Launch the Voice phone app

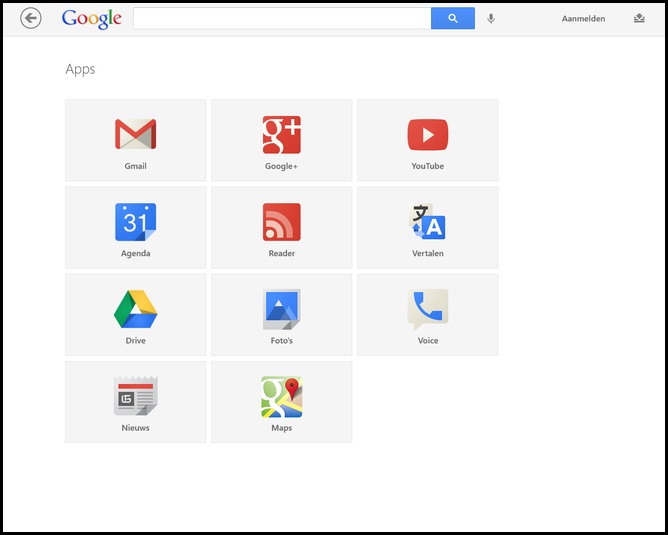[428, 315]
